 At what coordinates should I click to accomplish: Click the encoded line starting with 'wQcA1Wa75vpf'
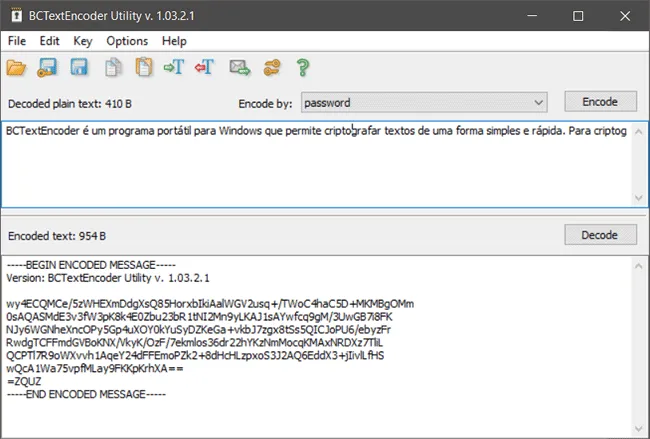tap(95, 368)
